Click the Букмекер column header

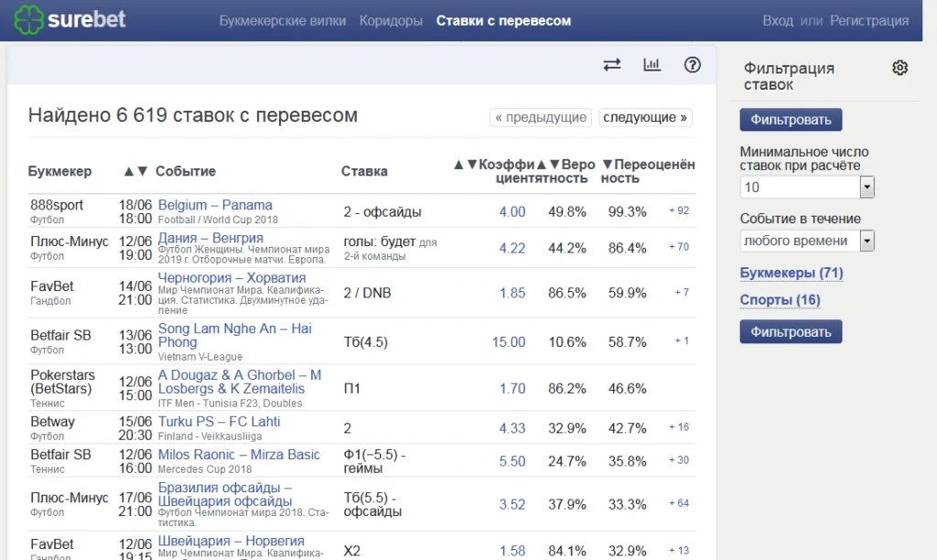tap(59, 171)
